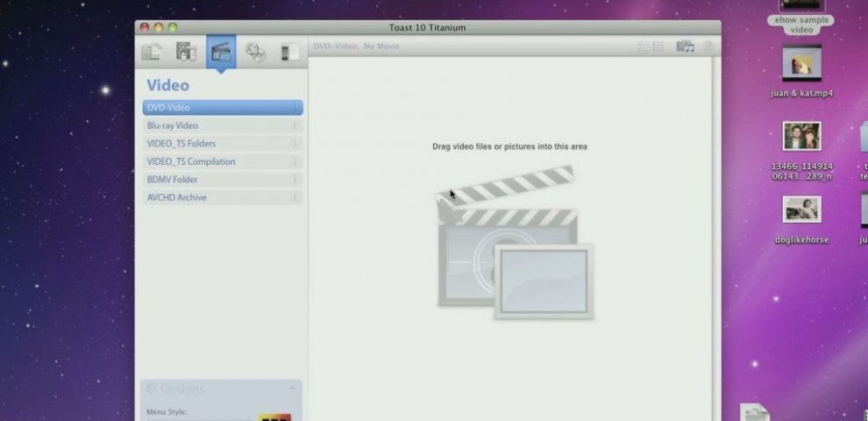Open the Audio project category icon

pyautogui.click(x=186, y=52)
